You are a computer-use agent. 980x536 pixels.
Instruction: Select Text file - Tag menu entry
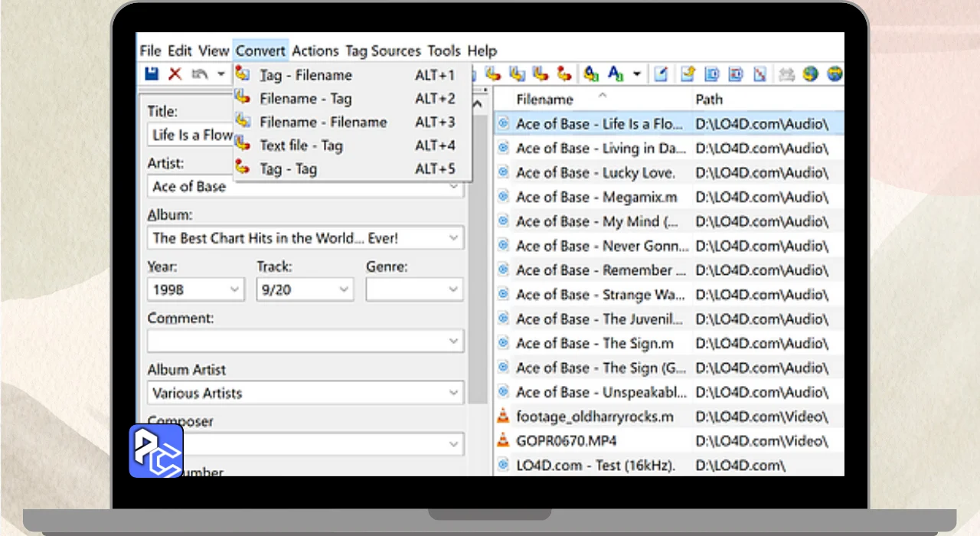tap(301, 145)
